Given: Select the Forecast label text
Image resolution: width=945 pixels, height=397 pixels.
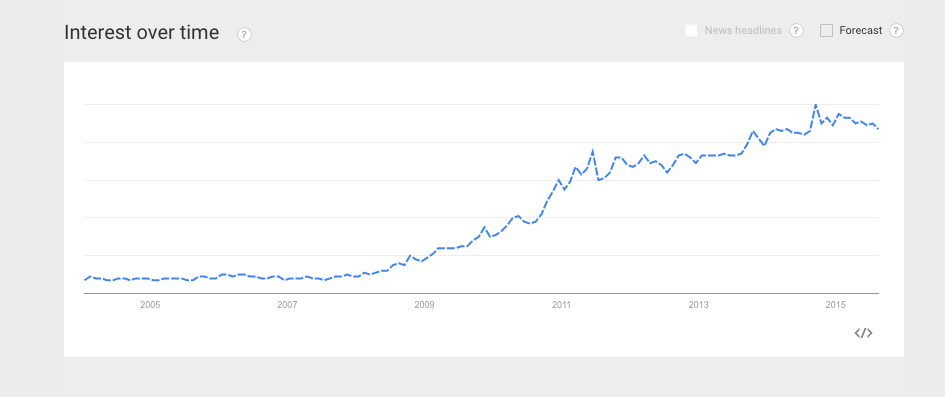Looking at the screenshot, I should pos(860,30).
